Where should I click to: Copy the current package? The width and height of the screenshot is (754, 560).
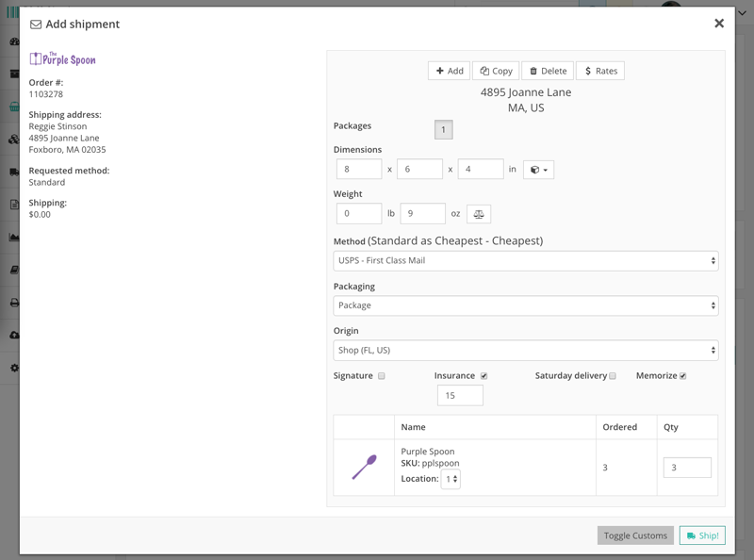(496, 71)
